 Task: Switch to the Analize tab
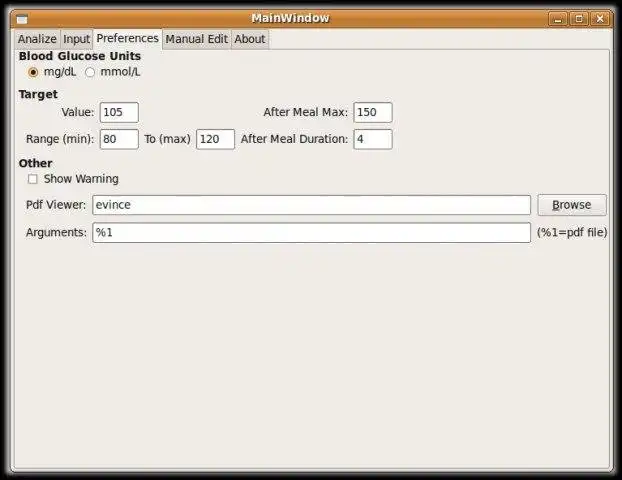37,39
